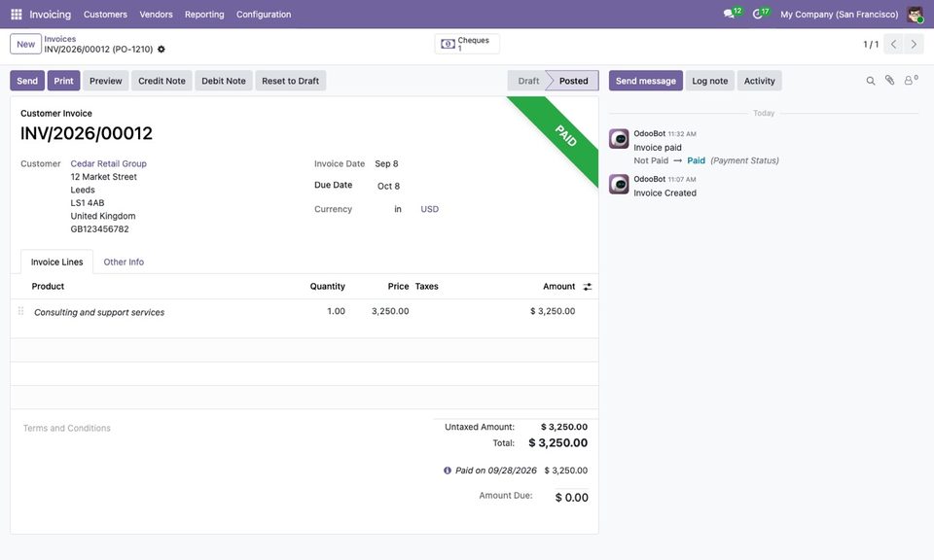
Task: Click the OdooBot avatar on Invoice Created message
Action: [619, 184]
